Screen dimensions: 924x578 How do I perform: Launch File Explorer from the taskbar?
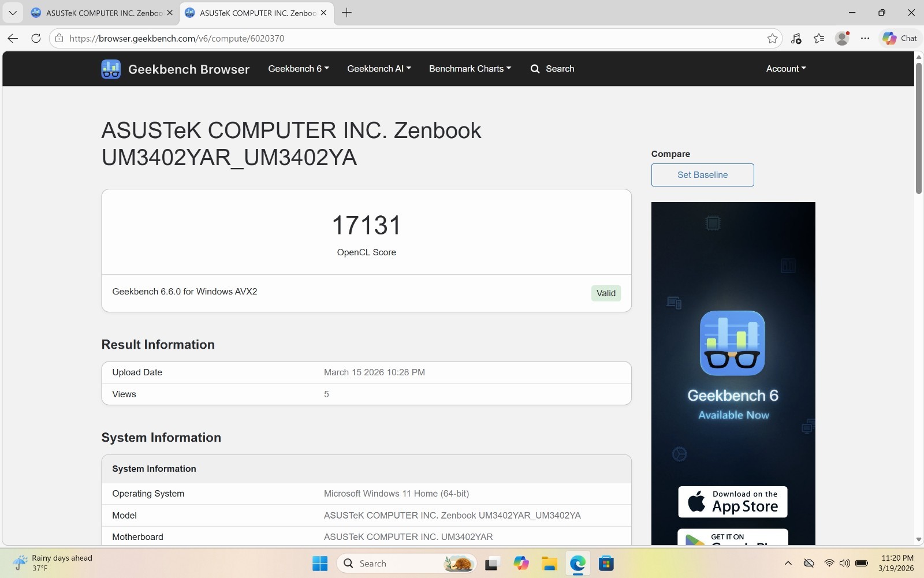click(x=547, y=563)
